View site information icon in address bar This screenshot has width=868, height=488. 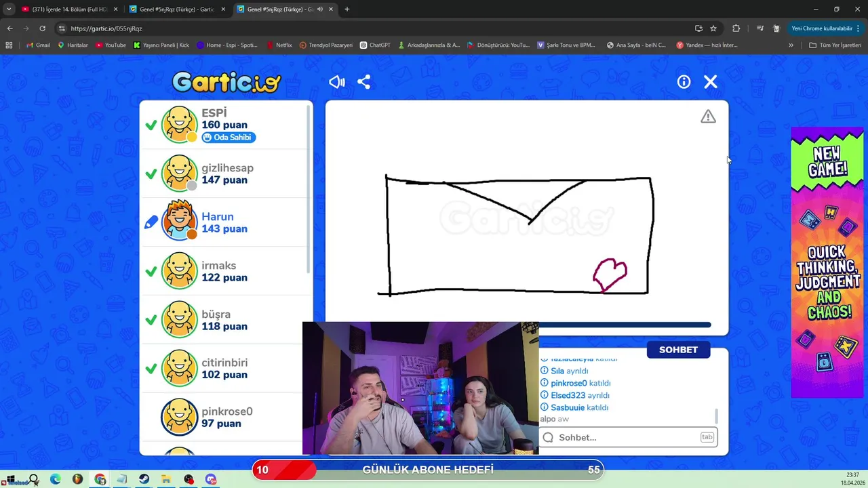pyautogui.click(x=62, y=28)
